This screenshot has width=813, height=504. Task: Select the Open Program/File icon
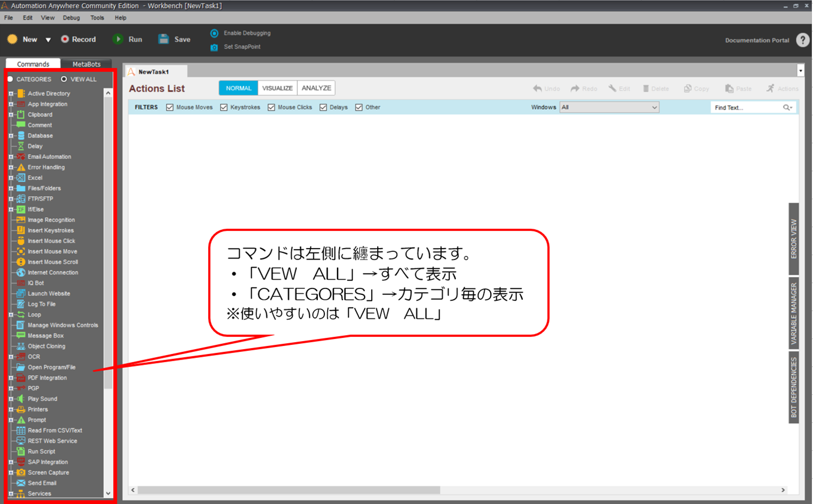[21, 367]
